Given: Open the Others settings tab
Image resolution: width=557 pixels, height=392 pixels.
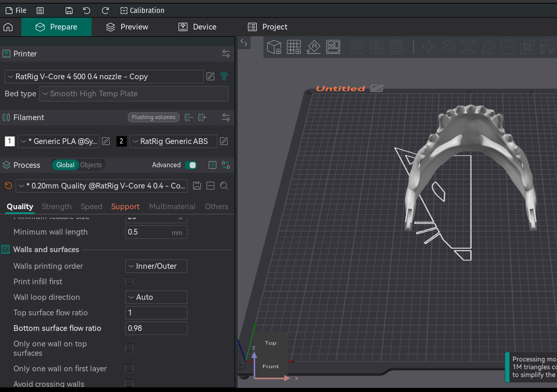Looking at the screenshot, I should pyautogui.click(x=216, y=207).
